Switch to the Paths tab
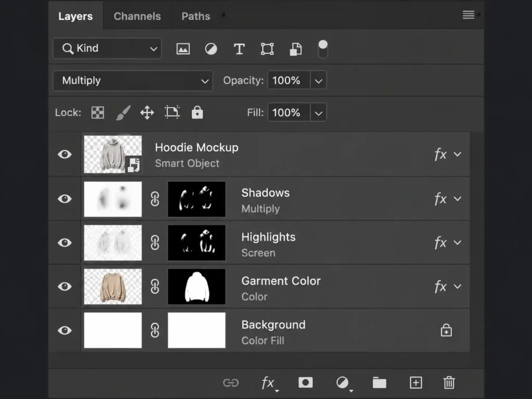Screen dimensions: 532x399 pyautogui.click(x=196, y=16)
